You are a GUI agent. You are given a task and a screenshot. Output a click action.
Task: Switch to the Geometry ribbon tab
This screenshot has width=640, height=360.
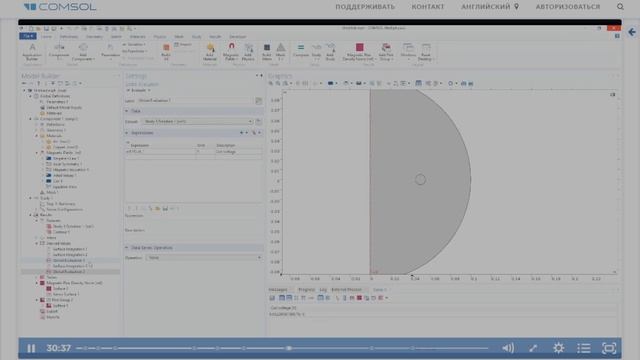click(x=94, y=37)
